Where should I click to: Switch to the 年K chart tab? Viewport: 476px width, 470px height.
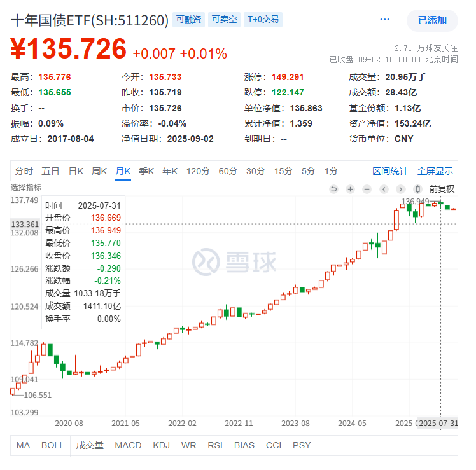tap(170, 171)
